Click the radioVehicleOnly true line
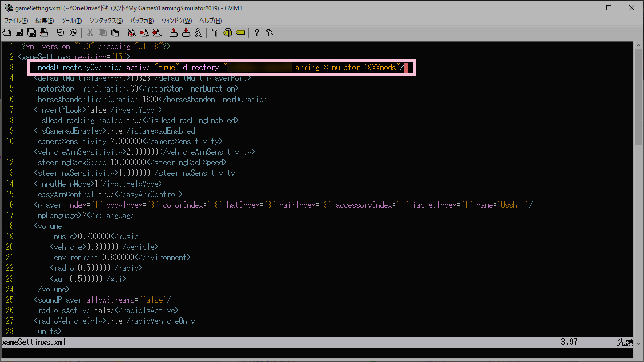Image resolution: width=644 pixels, height=362 pixels. pos(116,321)
